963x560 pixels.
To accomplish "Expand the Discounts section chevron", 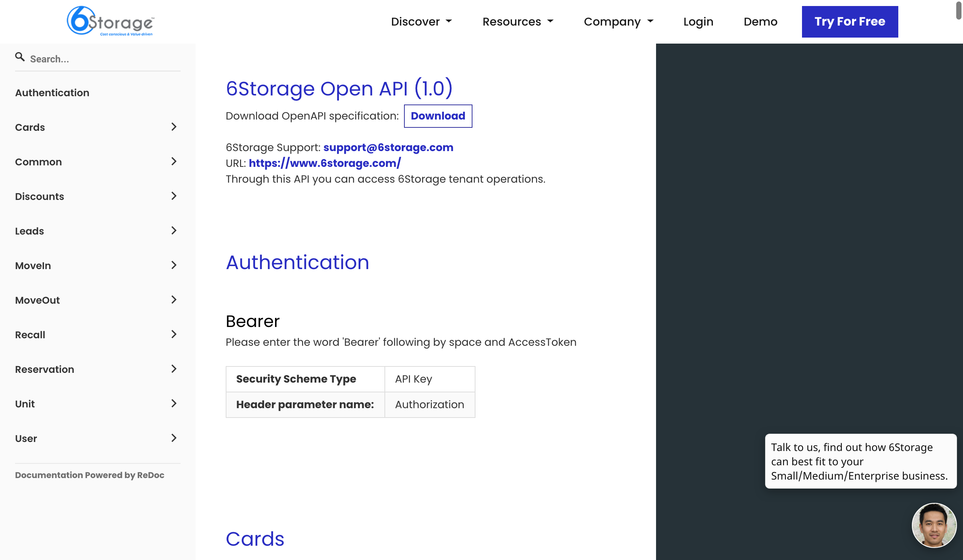I will (x=174, y=196).
